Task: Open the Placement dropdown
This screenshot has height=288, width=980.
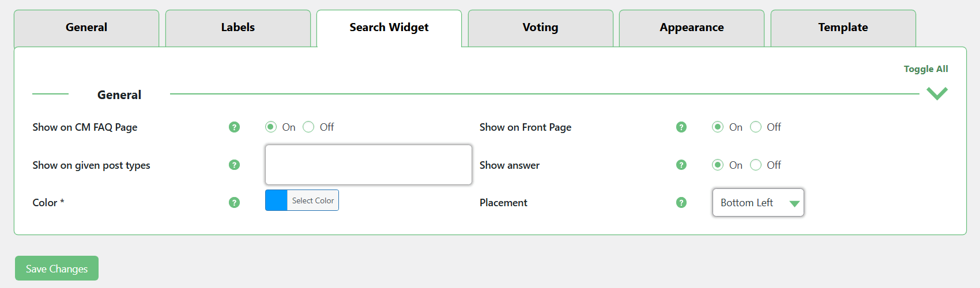Action: pyautogui.click(x=758, y=203)
